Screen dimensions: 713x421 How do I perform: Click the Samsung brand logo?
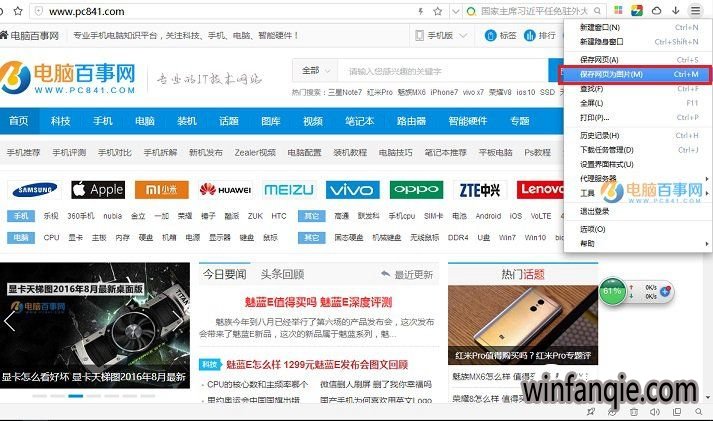pyautogui.click(x=35, y=190)
